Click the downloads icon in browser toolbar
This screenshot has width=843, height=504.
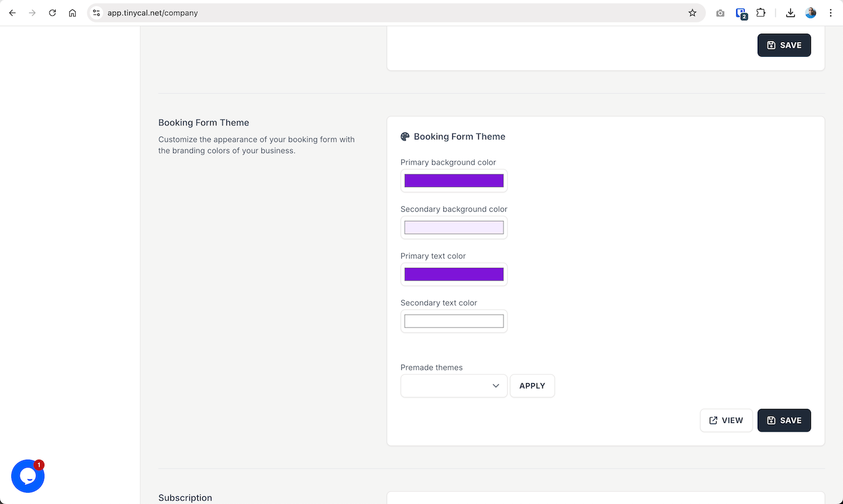790,12
